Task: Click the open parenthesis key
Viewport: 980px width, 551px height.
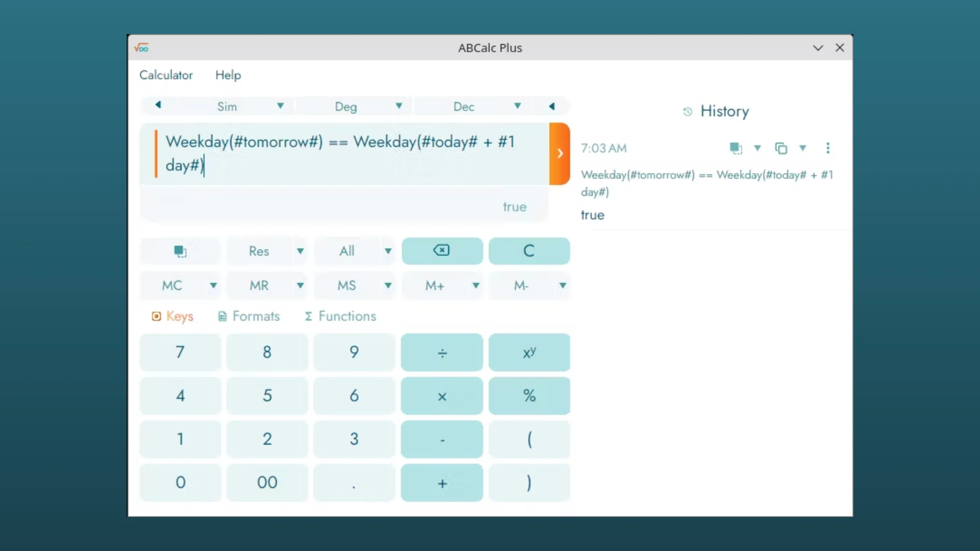Action: coord(529,439)
